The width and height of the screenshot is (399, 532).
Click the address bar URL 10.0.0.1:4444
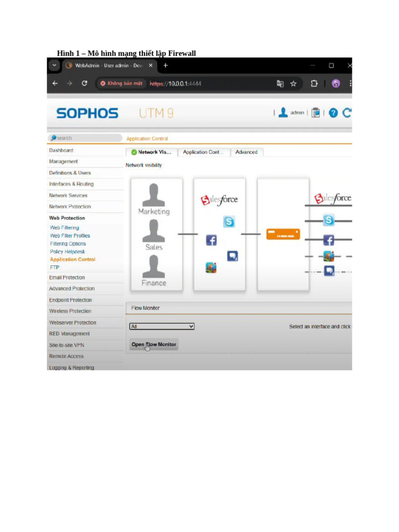pyautogui.click(x=176, y=84)
